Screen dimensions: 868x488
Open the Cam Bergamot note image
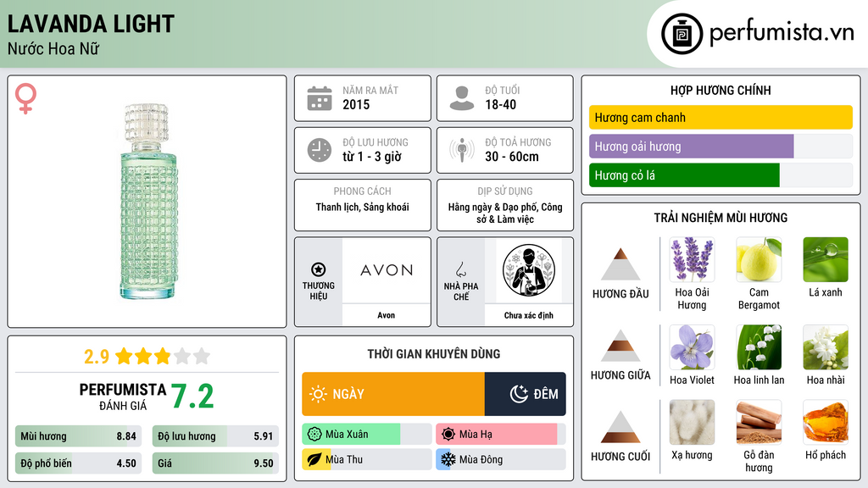(759, 259)
